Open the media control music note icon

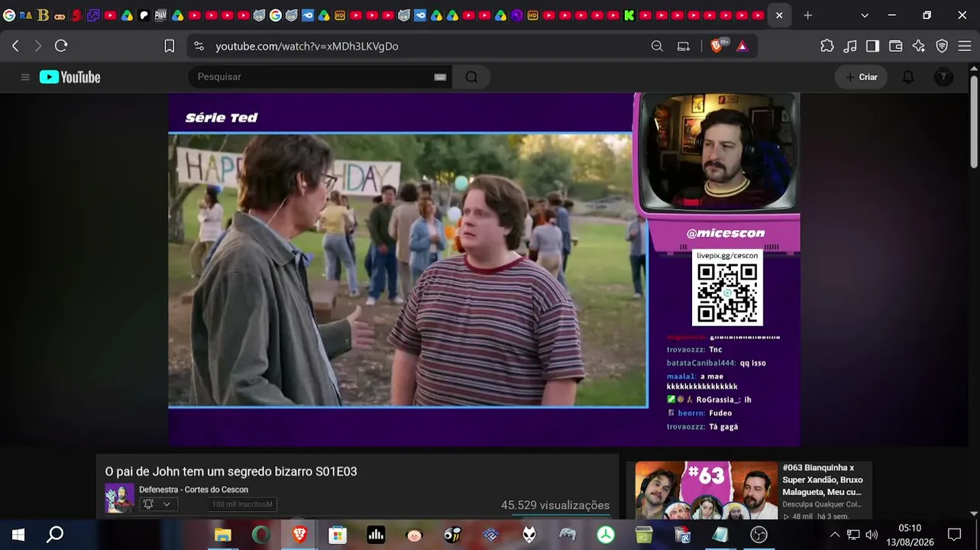tap(850, 46)
